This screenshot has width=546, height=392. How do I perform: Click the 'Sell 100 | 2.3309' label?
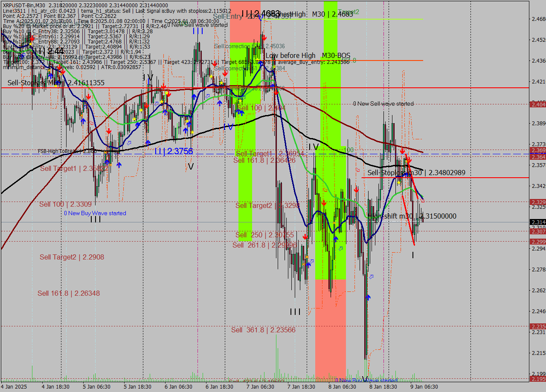pyautogui.click(x=65, y=204)
